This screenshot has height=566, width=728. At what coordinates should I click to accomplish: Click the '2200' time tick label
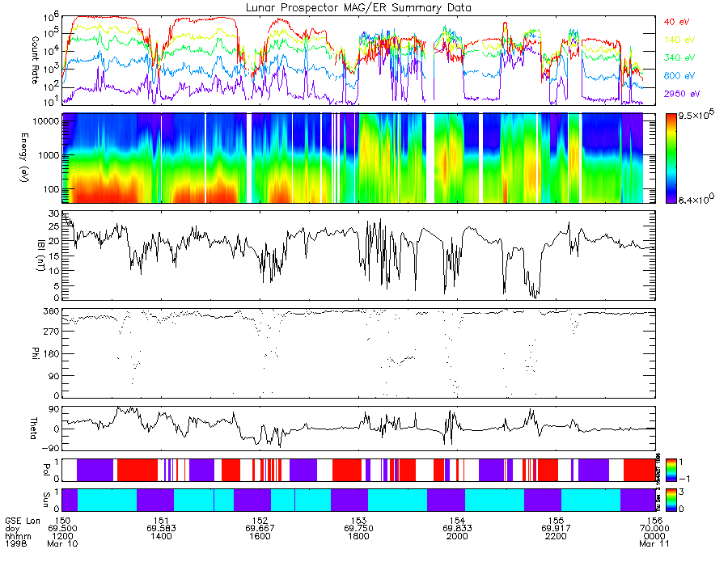556,536
